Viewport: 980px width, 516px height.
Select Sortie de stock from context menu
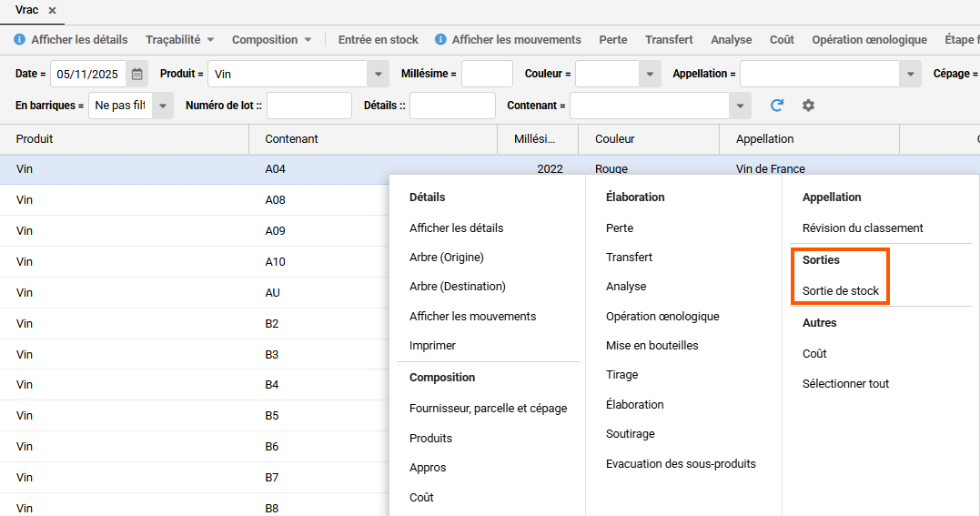(840, 291)
